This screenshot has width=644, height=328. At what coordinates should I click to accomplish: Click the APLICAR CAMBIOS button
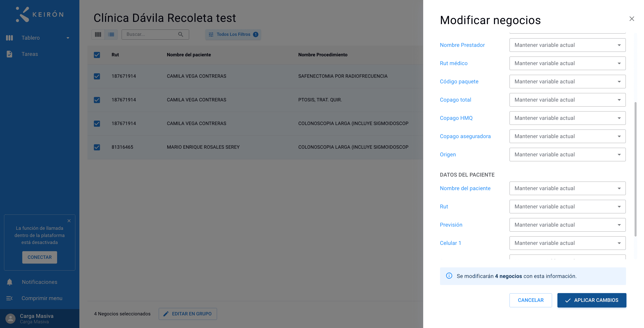pos(592,300)
